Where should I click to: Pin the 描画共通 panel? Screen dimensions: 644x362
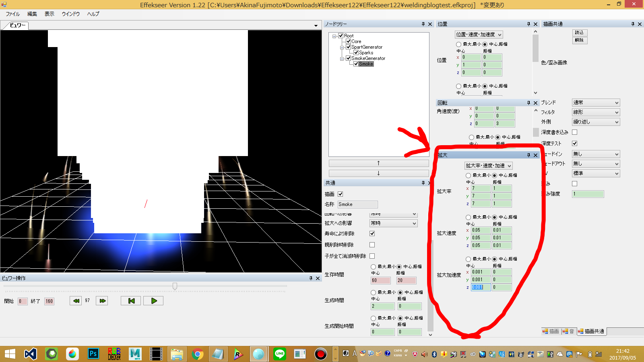(x=633, y=24)
